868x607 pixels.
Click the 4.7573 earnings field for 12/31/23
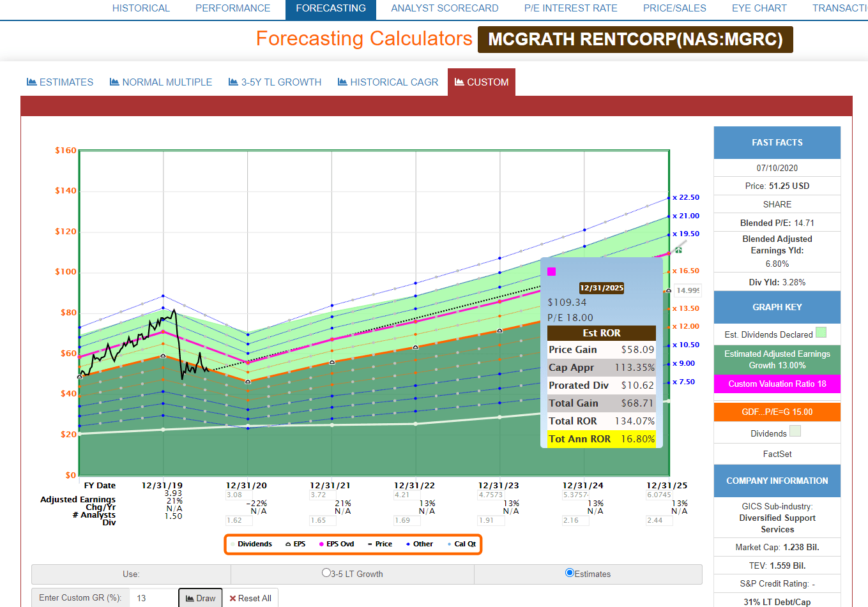[490, 495]
